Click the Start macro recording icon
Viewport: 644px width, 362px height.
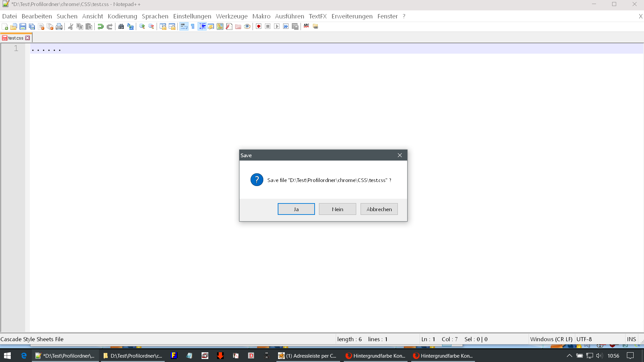[x=259, y=26]
